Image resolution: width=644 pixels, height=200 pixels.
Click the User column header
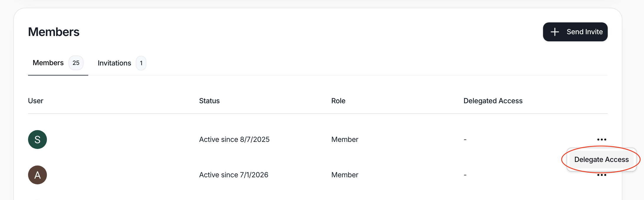tap(36, 101)
